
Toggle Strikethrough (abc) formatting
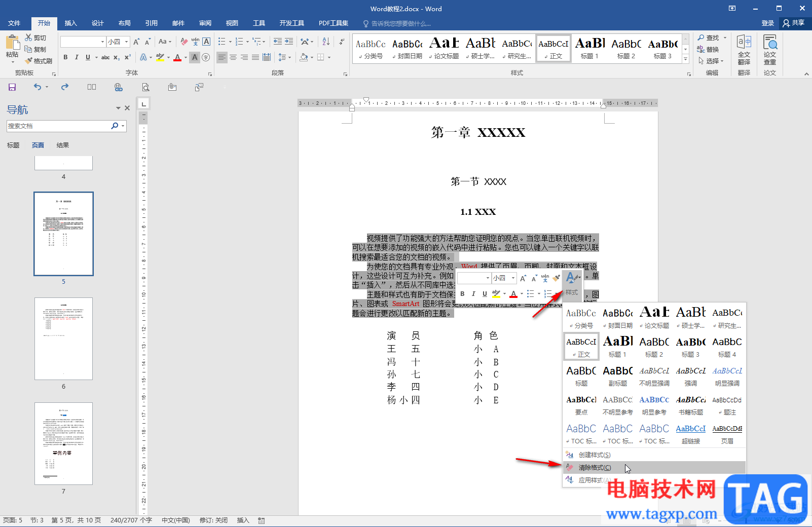105,57
